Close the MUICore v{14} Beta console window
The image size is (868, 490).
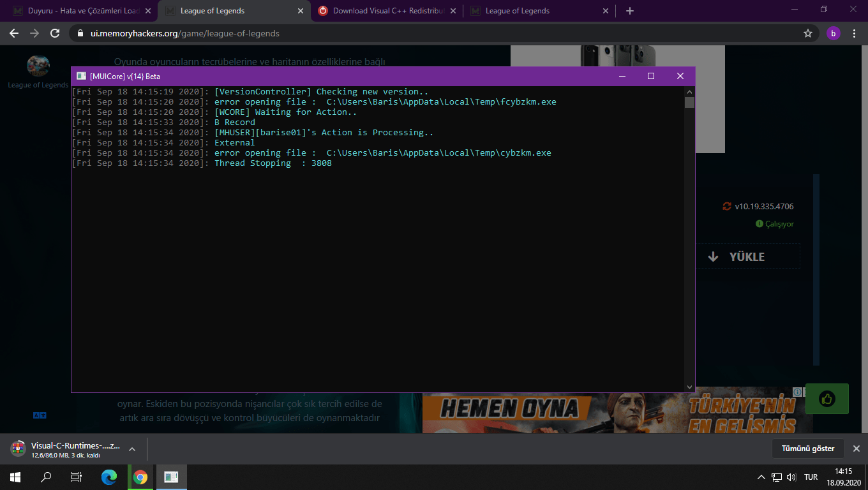(680, 76)
